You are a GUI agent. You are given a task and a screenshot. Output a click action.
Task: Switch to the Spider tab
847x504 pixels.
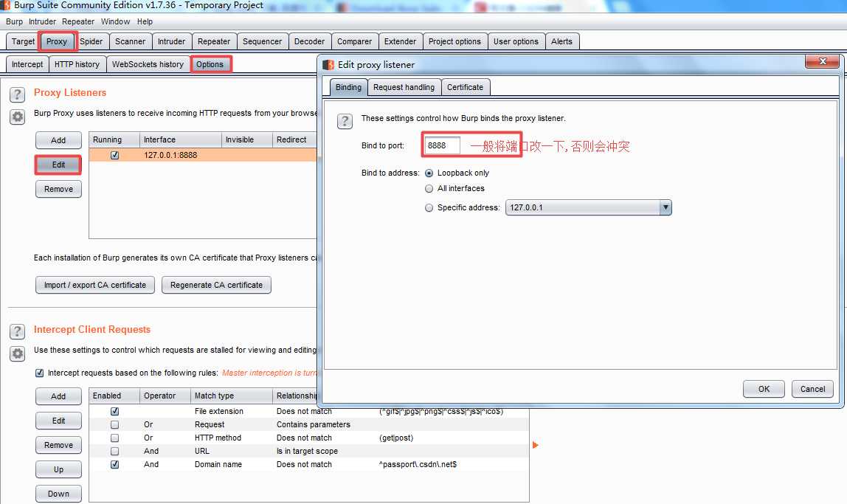[91, 41]
